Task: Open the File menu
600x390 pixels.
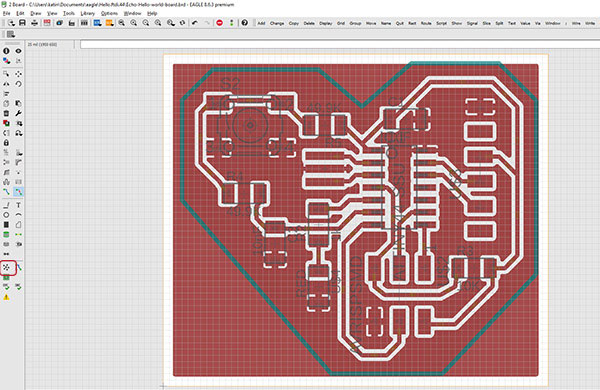Action: click(7, 13)
